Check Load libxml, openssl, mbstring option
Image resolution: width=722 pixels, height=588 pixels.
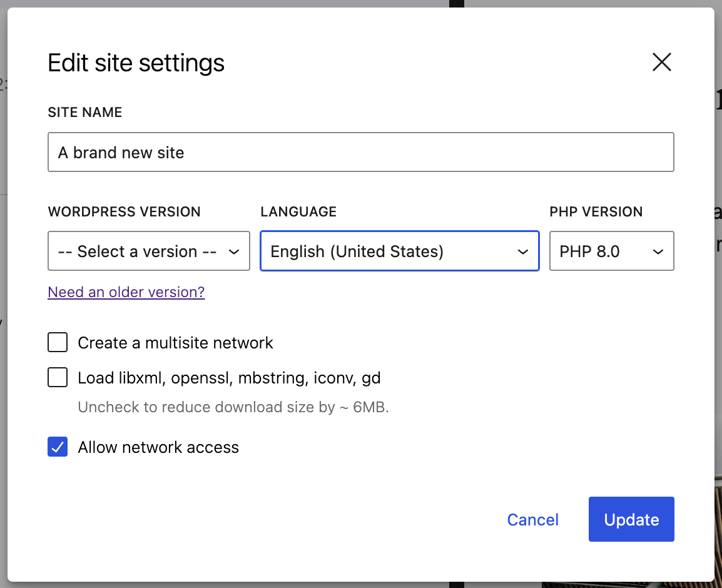(58, 378)
